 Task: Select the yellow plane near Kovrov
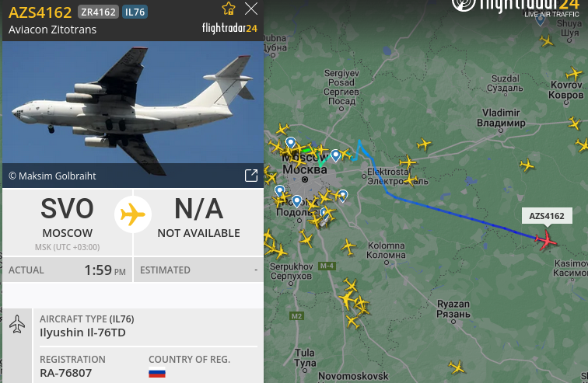point(574,73)
